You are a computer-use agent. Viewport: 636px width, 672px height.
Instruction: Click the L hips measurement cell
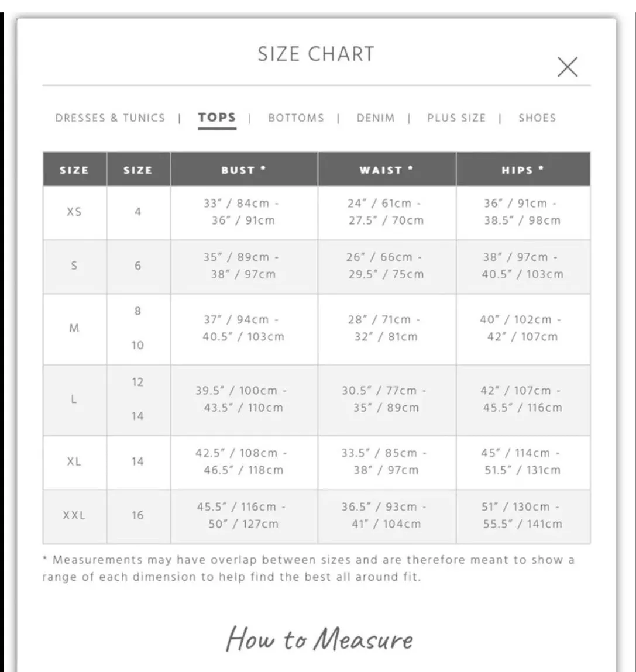click(x=523, y=399)
